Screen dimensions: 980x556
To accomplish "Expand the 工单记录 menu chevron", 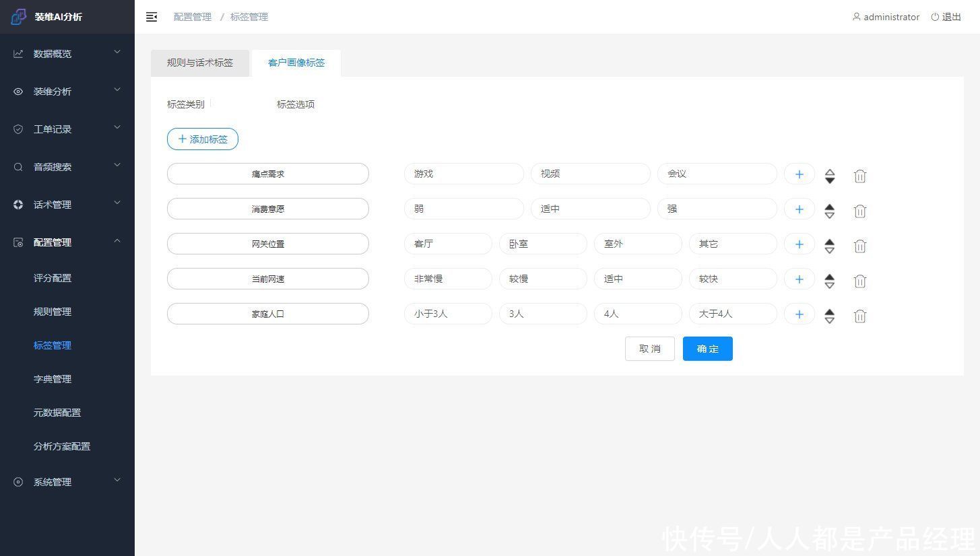I will (117, 127).
